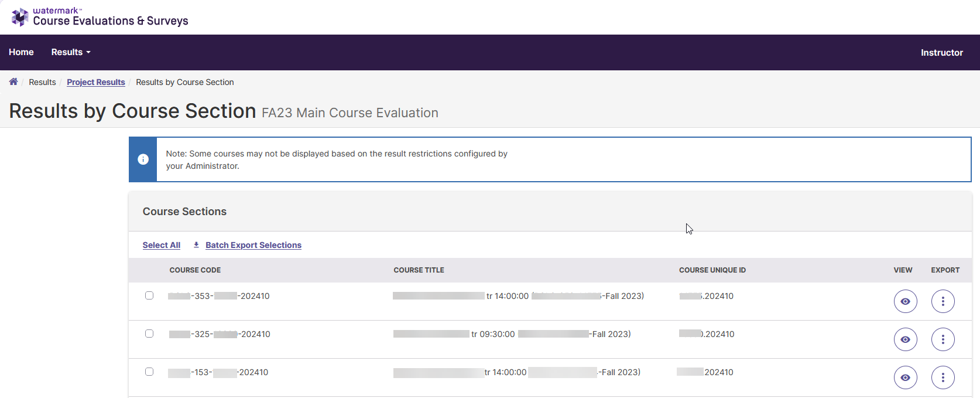This screenshot has height=398, width=980.
Task: Go to Home in the navigation bar
Action: (x=21, y=52)
